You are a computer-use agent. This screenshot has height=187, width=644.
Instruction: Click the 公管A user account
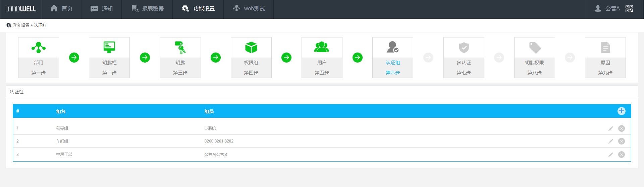607,9
